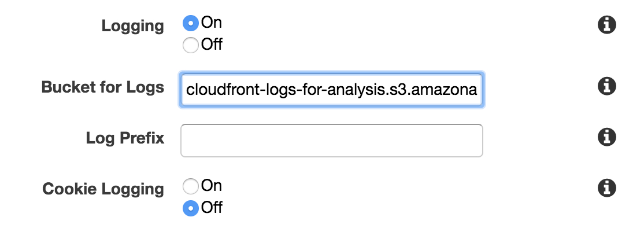Viewport: 644px width, 228px height.
Task: Choose the Cookie Logging Off radio button
Action: pos(191,208)
